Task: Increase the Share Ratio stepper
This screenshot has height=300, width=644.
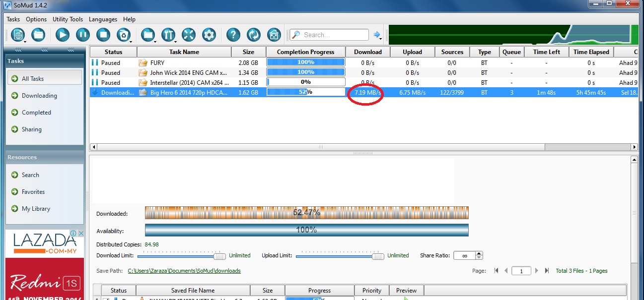Action: (x=479, y=253)
